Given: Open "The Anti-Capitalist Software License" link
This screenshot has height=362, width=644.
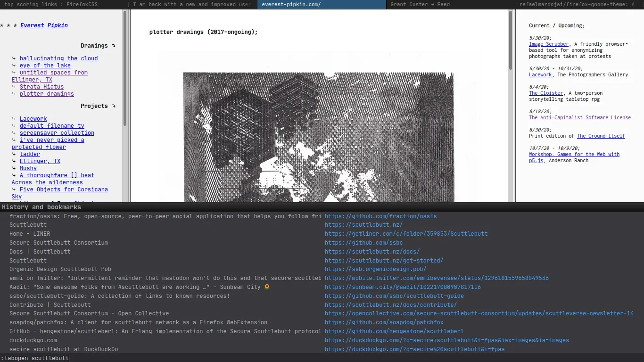Looking at the screenshot, I should 580,117.
